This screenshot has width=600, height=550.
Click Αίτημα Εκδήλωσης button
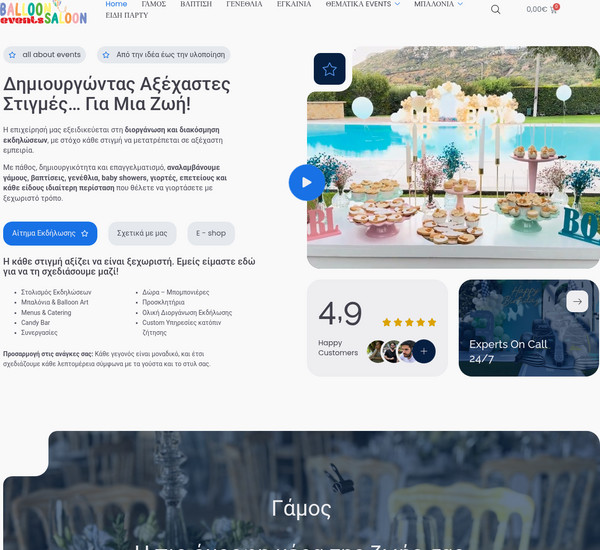[50, 233]
